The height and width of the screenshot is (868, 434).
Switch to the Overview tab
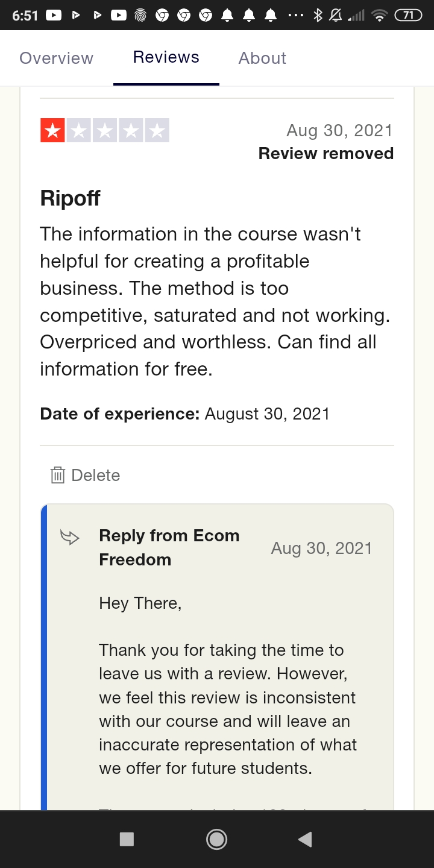click(57, 58)
